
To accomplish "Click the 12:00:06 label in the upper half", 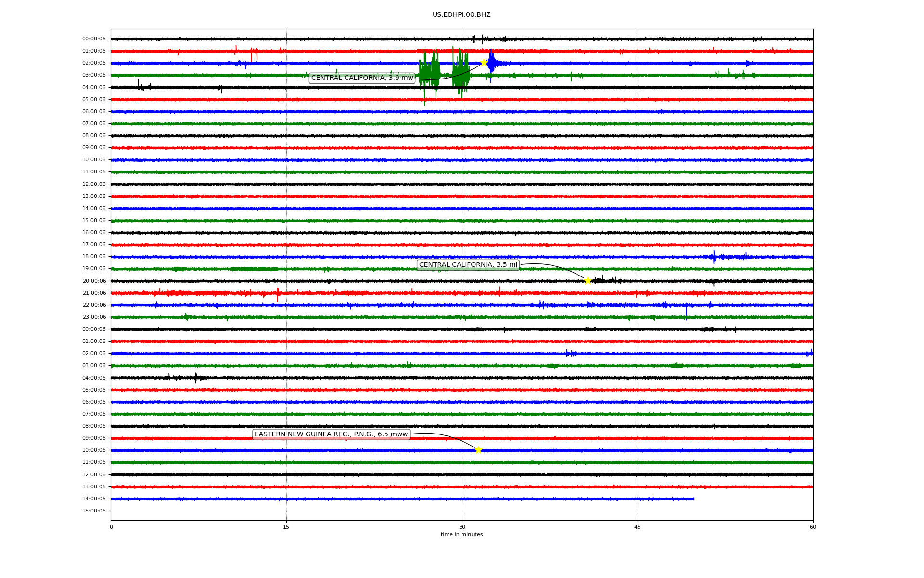I will click(94, 184).
